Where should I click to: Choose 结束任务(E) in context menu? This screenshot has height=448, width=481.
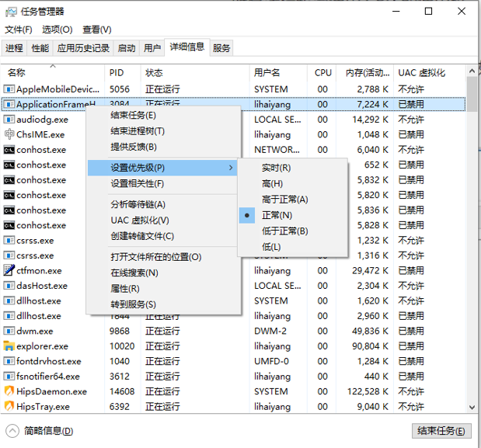[x=162, y=115]
